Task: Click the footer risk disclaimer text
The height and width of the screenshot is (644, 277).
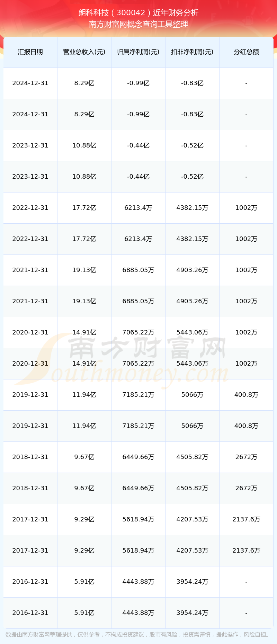Action: click(138, 634)
